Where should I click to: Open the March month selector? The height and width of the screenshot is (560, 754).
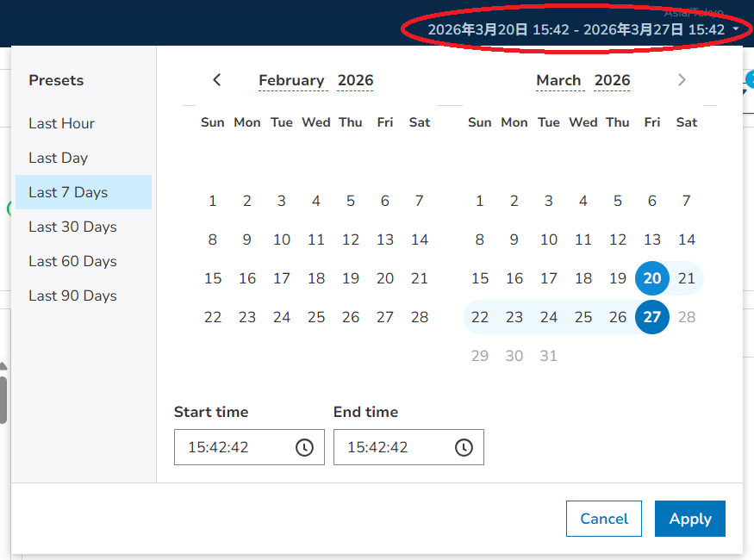[558, 80]
